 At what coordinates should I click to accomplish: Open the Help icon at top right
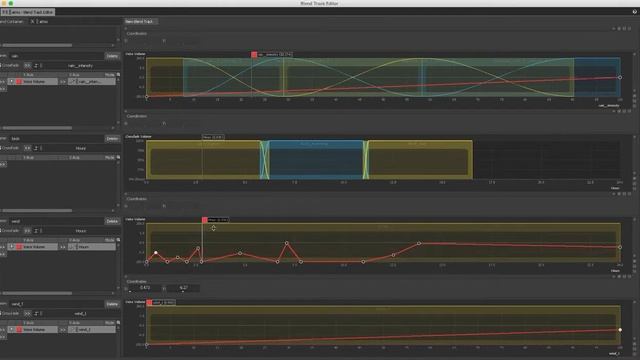[635, 12]
